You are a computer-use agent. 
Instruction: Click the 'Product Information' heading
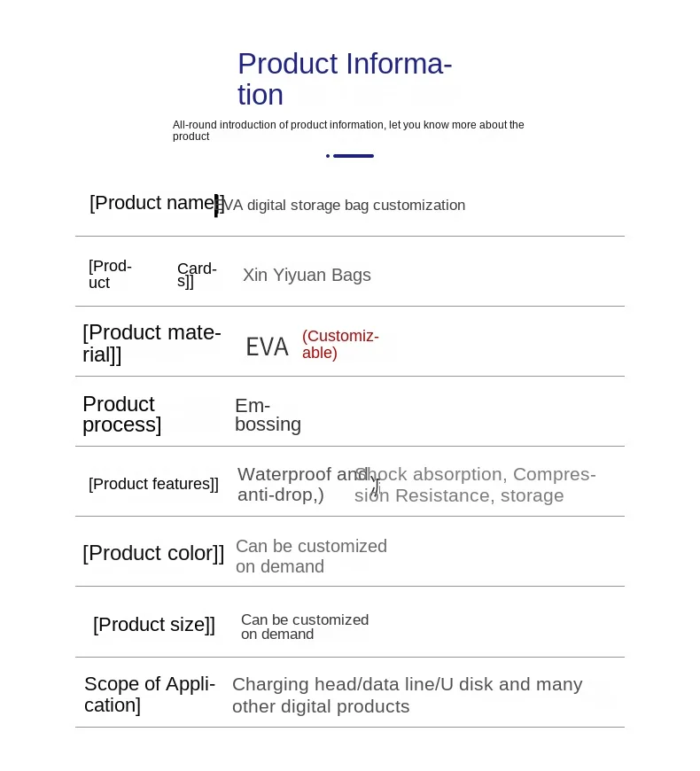(x=345, y=79)
